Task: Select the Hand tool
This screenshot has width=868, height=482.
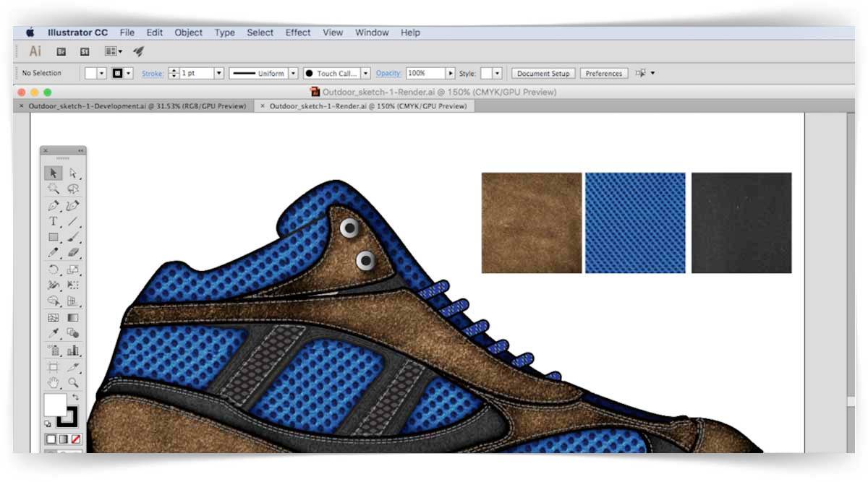Action: (x=54, y=382)
